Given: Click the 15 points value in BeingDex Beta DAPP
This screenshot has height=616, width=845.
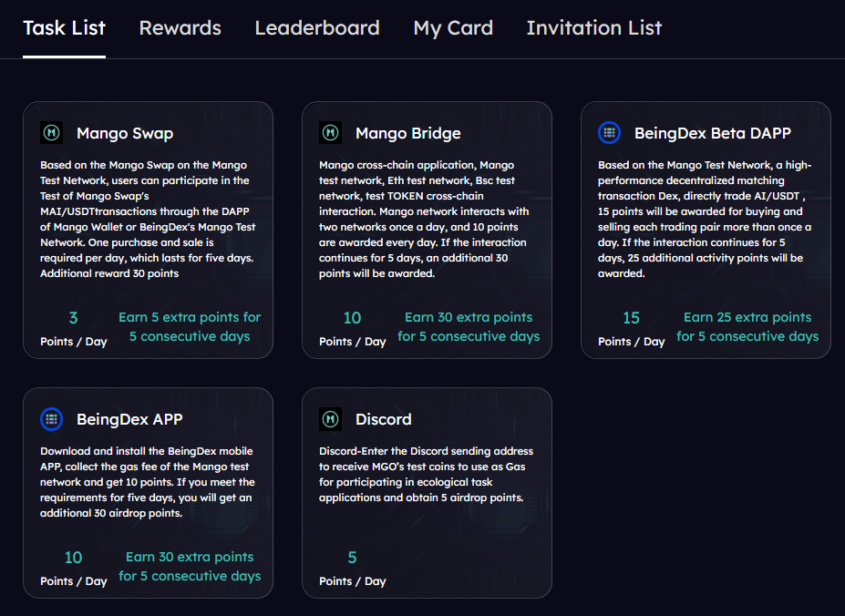Looking at the screenshot, I should tap(631, 318).
